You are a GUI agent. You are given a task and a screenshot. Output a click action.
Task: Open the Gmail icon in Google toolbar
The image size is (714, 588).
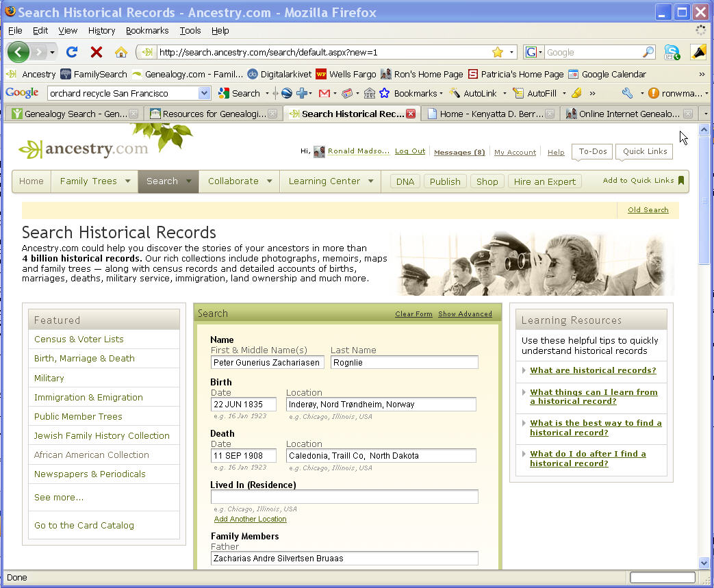[324, 93]
